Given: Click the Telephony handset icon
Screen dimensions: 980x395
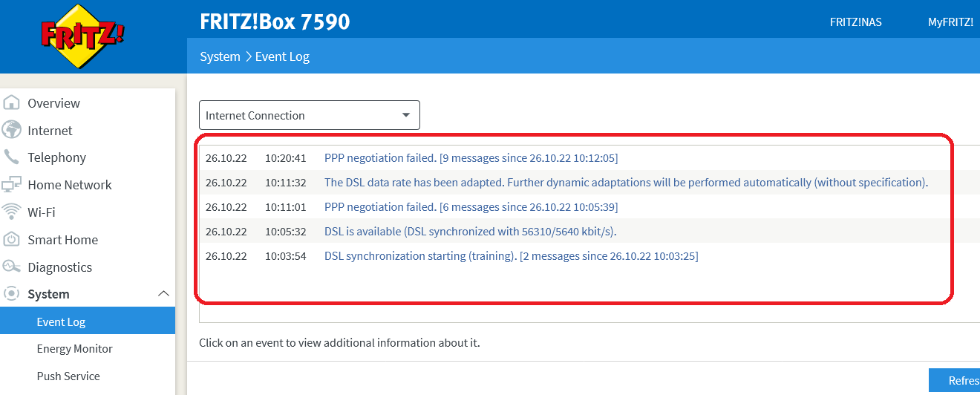Looking at the screenshot, I should click(12, 157).
